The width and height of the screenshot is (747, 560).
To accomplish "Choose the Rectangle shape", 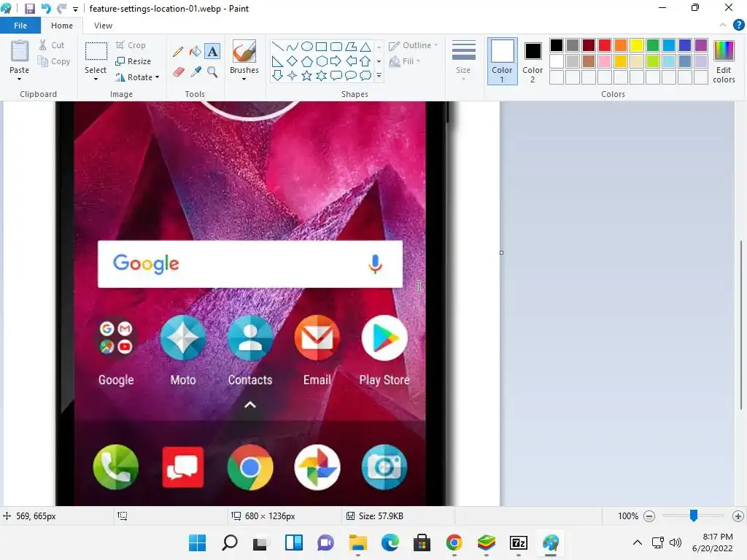I will coord(322,47).
